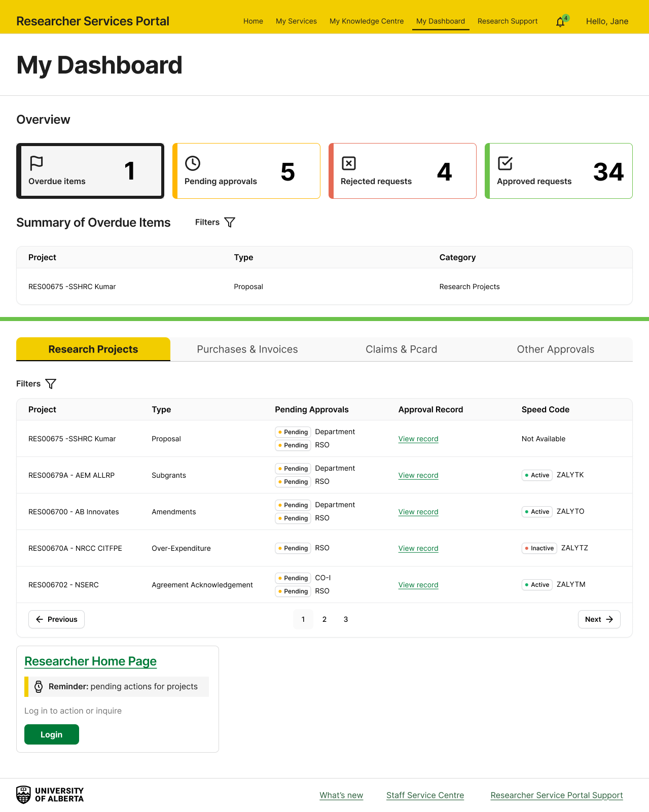Switch to the Purchases & Invoices tab

247,349
